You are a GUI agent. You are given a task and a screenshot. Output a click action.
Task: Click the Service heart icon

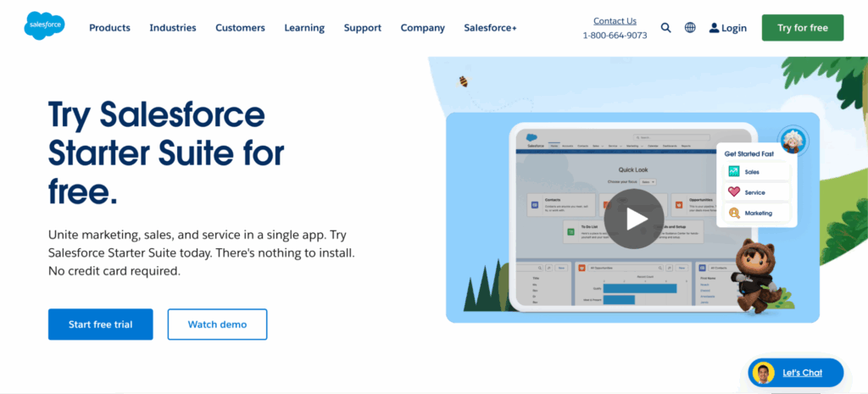734,192
